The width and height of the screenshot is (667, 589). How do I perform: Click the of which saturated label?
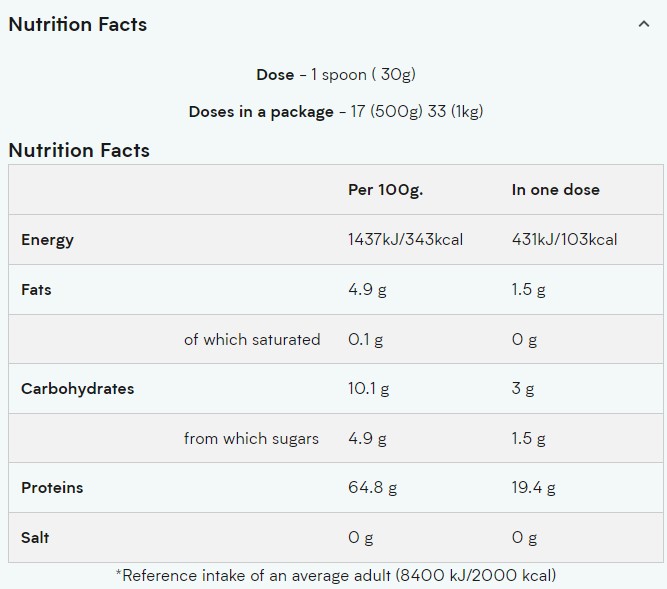tap(252, 339)
